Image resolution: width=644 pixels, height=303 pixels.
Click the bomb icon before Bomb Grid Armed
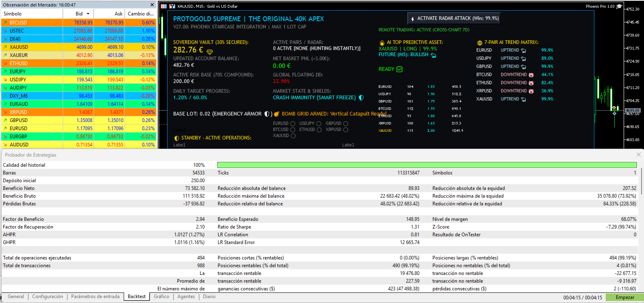(x=277, y=114)
